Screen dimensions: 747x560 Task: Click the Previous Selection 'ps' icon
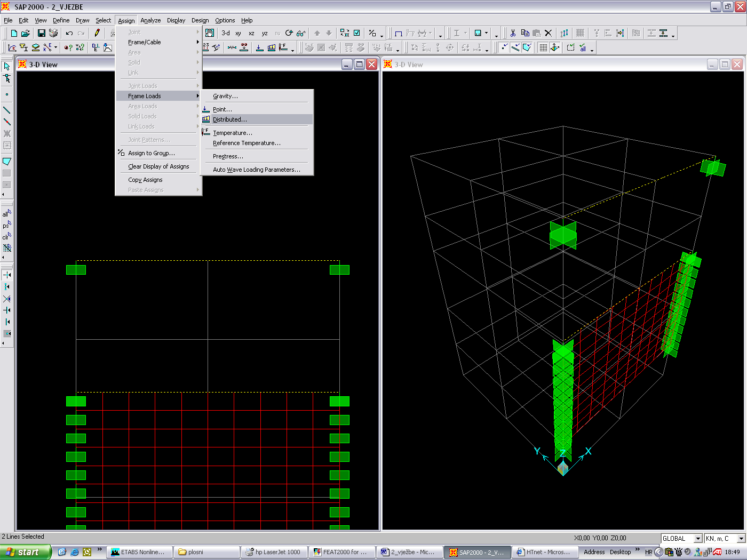(x=7, y=225)
